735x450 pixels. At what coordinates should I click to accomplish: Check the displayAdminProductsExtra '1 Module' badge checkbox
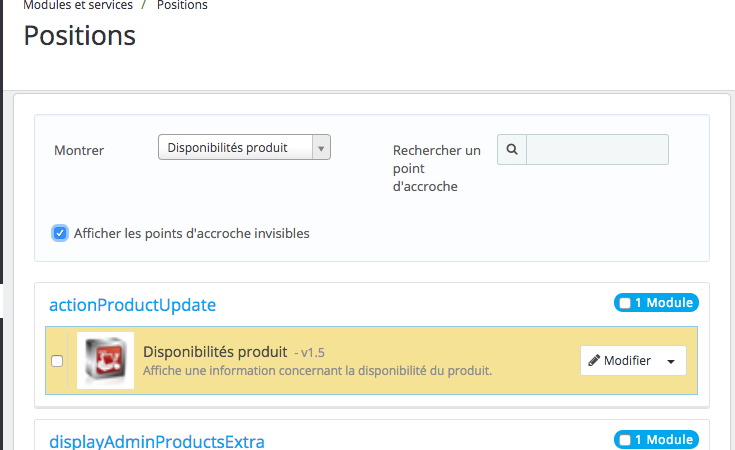tap(625, 439)
